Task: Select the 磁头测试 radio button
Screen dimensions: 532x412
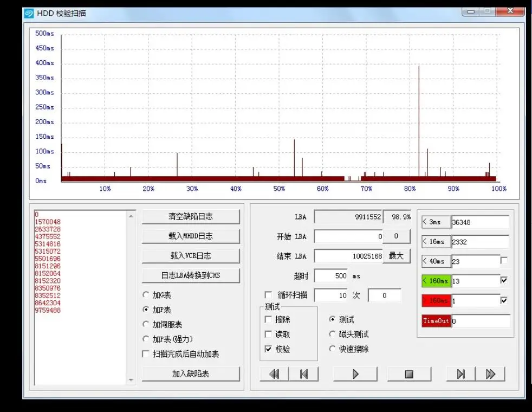Action: (332, 334)
